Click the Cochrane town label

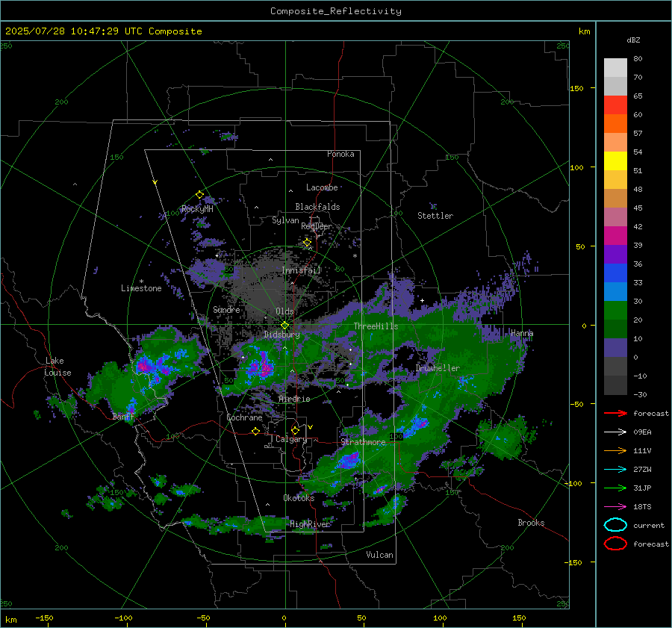point(244,417)
